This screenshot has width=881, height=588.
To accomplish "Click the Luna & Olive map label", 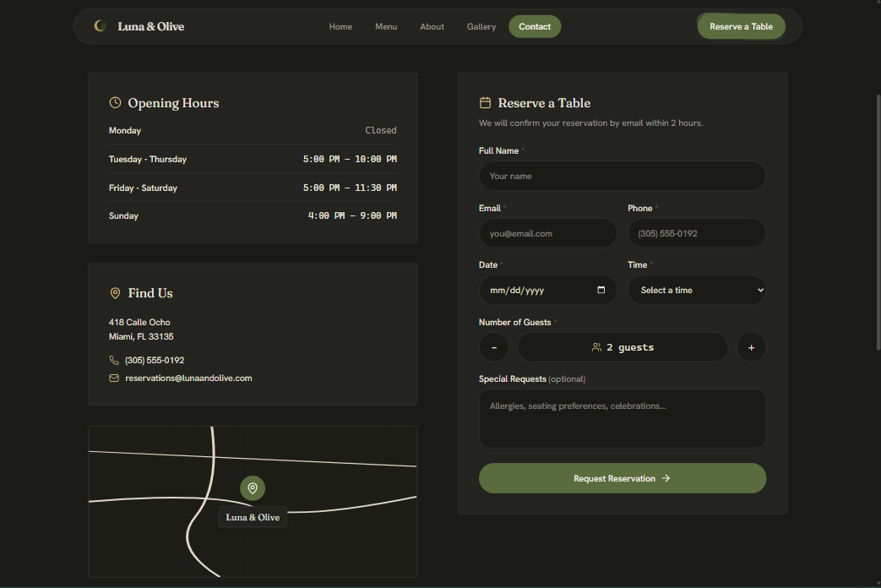I will pyautogui.click(x=253, y=517).
